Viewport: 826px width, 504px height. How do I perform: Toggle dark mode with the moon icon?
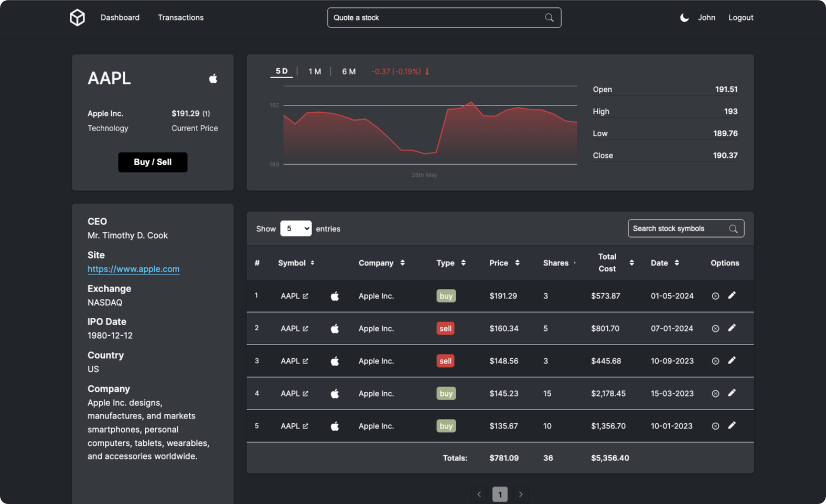click(684, 18)
